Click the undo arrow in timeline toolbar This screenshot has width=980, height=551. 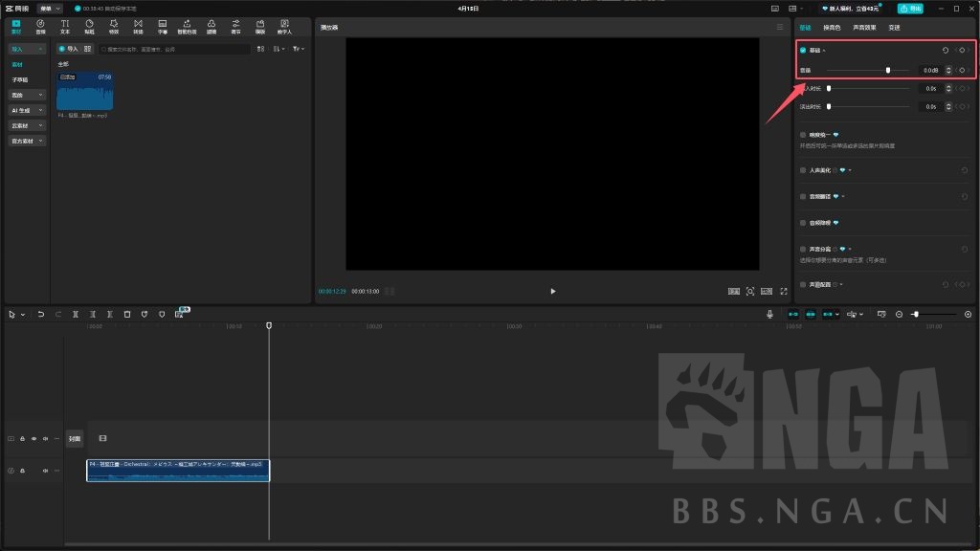(41, 314)
